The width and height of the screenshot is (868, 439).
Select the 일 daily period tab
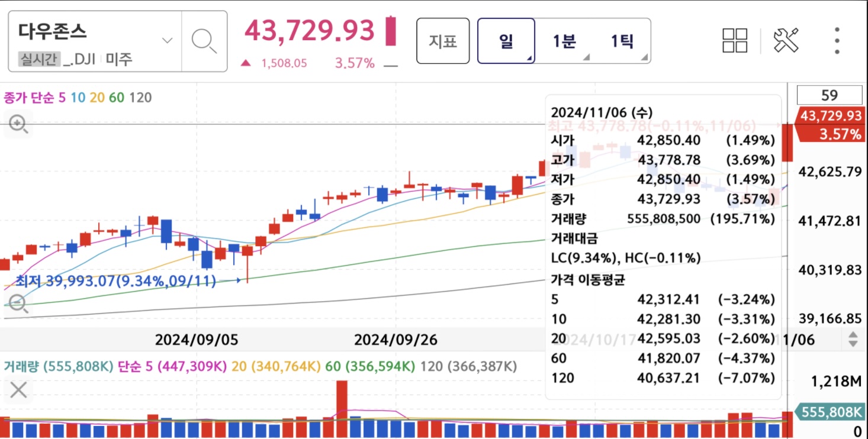coord(506,41)
